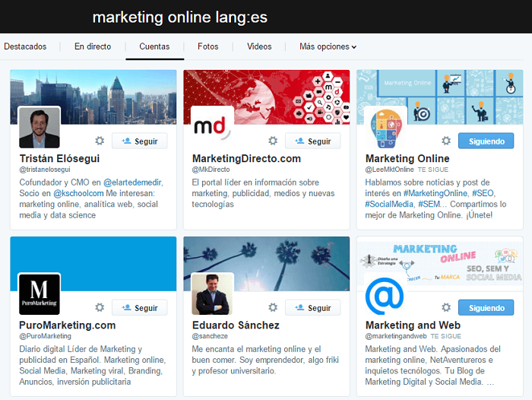Viewport: 532px width, 400px height.
Task: Open MarketingDirecto md logo avatar
Action: click(212, 128)
